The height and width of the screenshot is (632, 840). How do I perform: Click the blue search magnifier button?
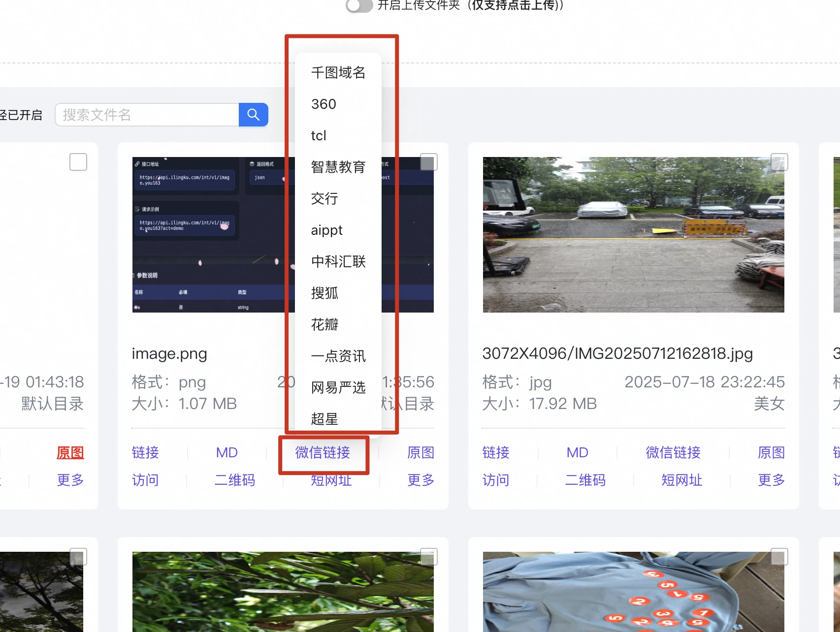(253, 115)
